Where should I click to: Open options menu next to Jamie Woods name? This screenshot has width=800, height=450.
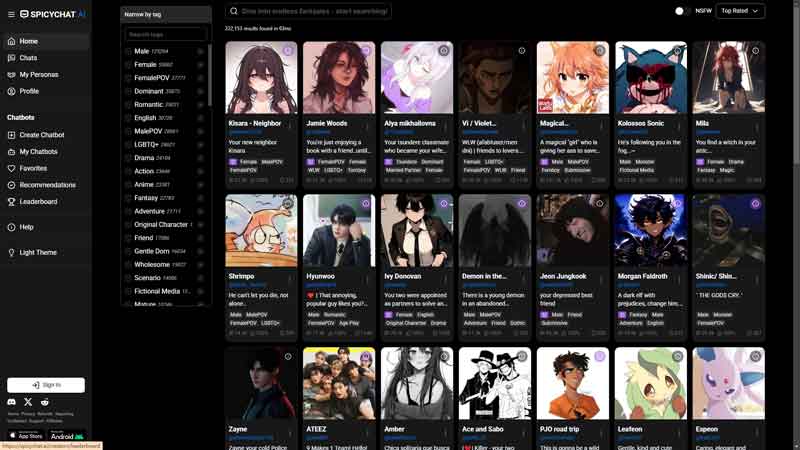point(367,126)
